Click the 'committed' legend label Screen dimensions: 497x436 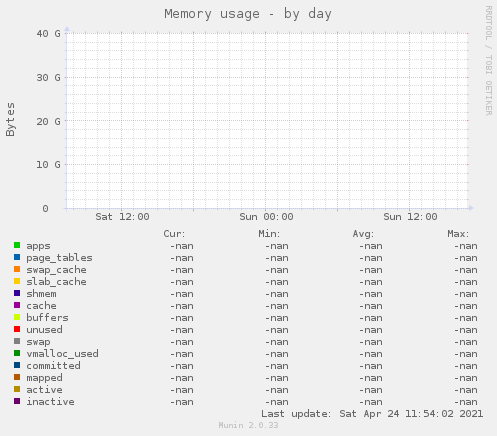(x=53, y=366)
